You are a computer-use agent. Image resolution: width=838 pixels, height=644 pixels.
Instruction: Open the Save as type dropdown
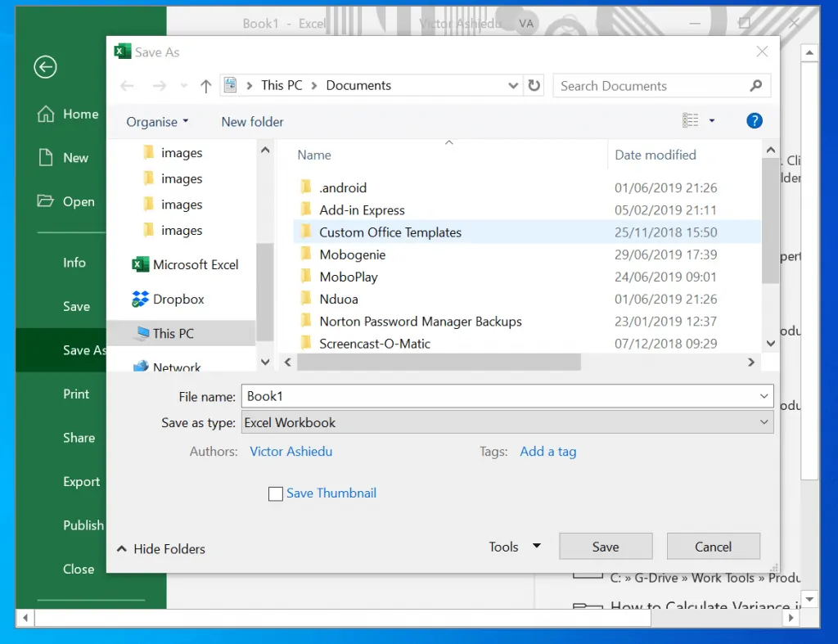click(x=764, y=423)
